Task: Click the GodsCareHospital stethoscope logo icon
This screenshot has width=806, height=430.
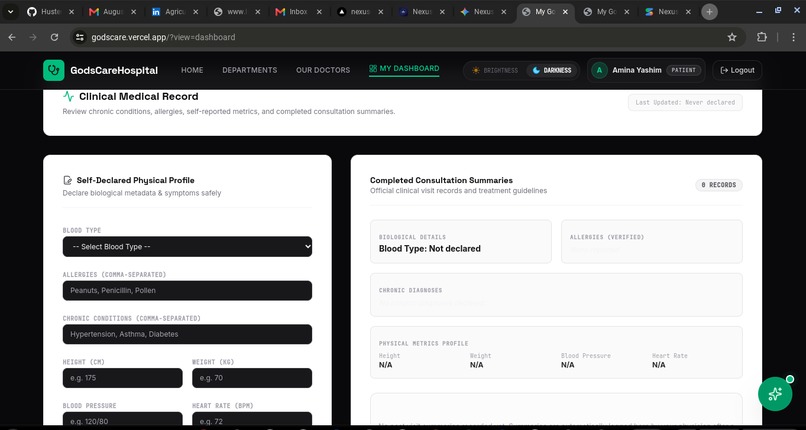Action: click(54, 70)
